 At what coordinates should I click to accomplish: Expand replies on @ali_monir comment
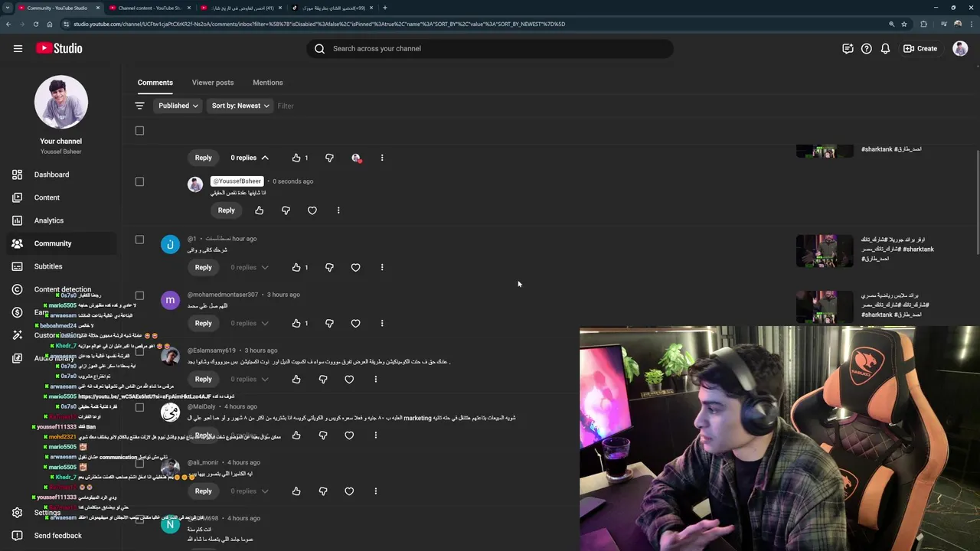coord(250,491)
